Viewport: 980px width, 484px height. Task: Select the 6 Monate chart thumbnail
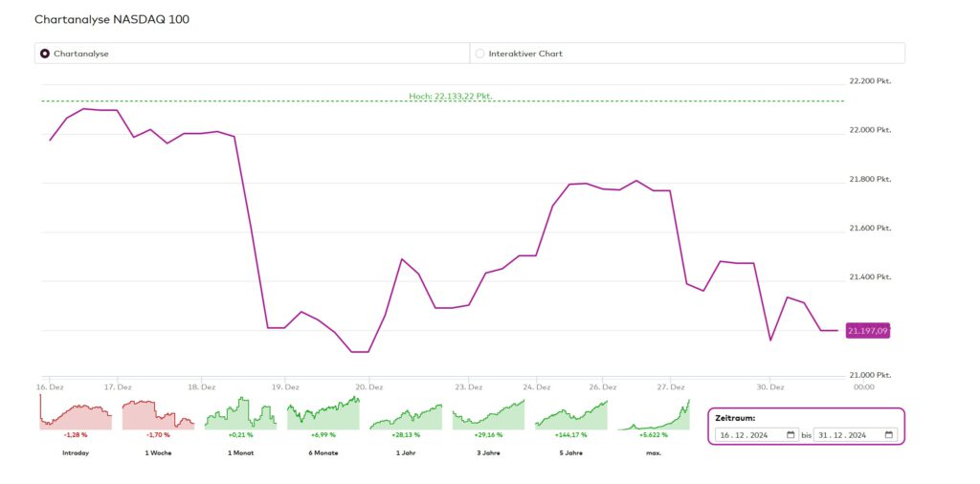pos(323,413)
